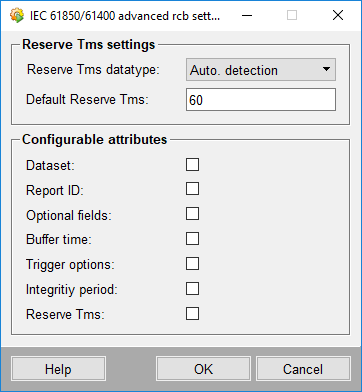Minimize the dialog window
The image size is (362, 392).
[247, 15]
